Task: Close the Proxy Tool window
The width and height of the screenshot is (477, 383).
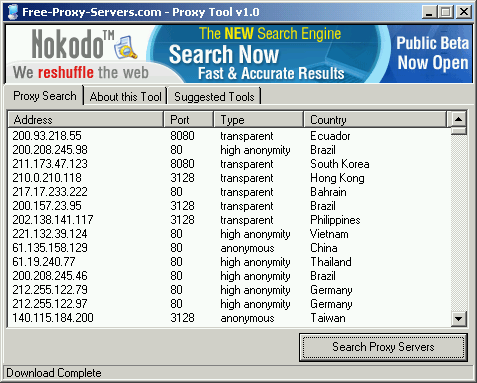Action: pos(464,12)
